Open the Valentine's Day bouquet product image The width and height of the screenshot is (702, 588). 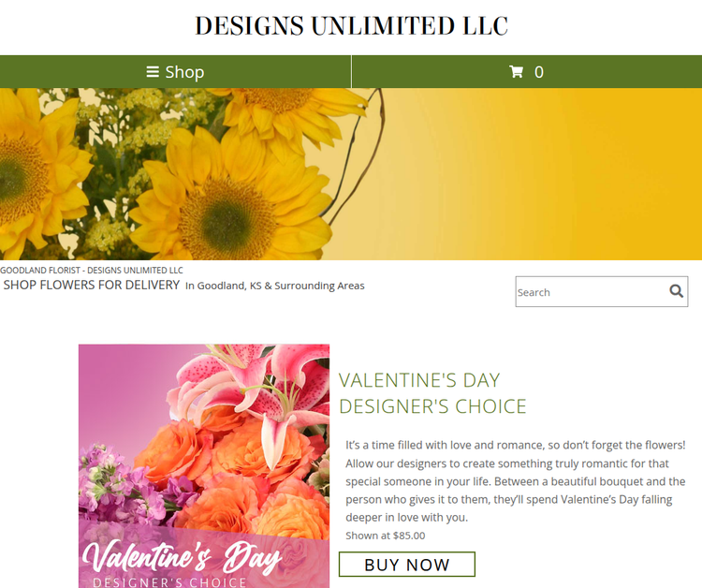point(204,465)
